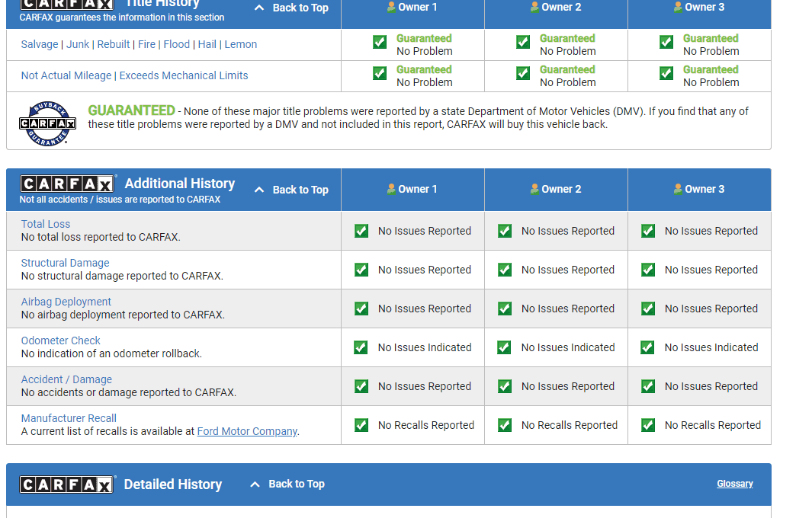Click Owner 1 'No Recalls Reported' text

pyautogui.click(x=426, y=425)
